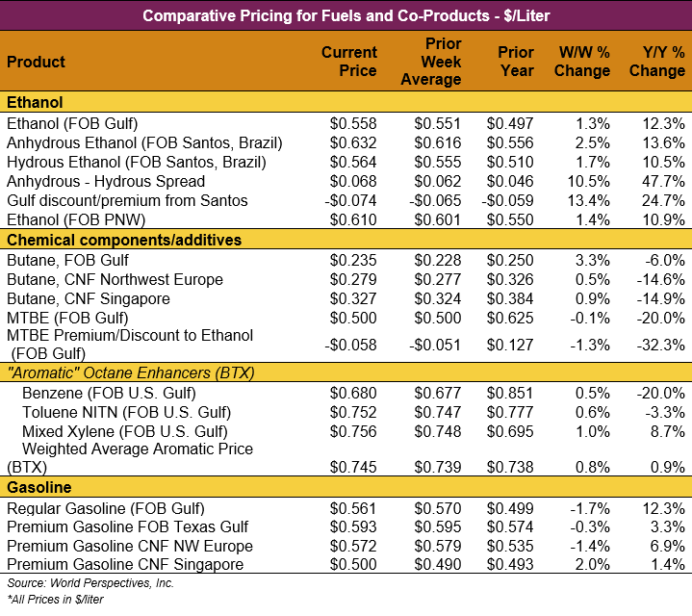Select the 'Ethanol (FOB Gulf)' product label
Screen dimensions: 692x616
[72, 123]
